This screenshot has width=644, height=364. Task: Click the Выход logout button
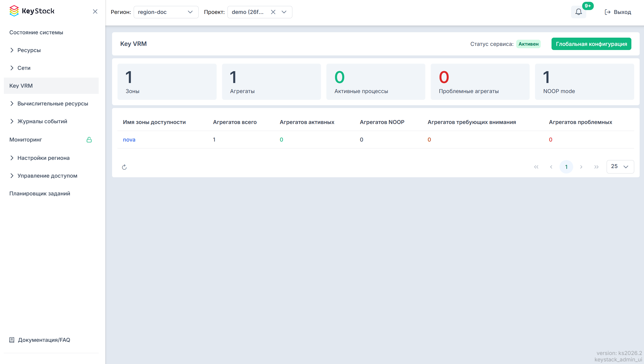[x=618, y=12]
